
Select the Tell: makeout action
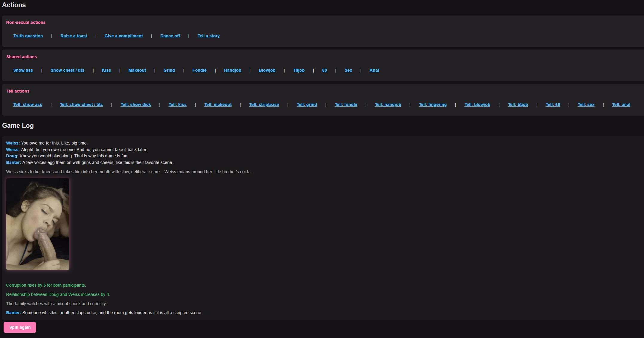[x=218, y=105]
